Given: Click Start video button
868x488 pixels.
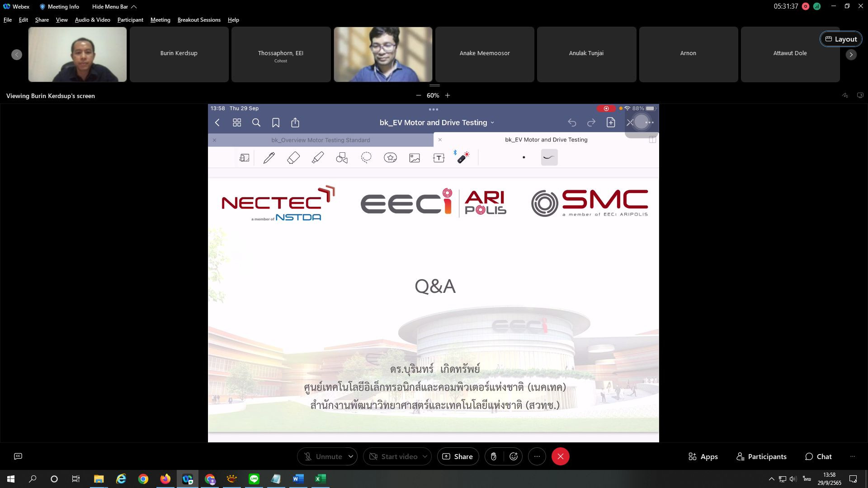Looking at the screenshot, I should 393,456.
